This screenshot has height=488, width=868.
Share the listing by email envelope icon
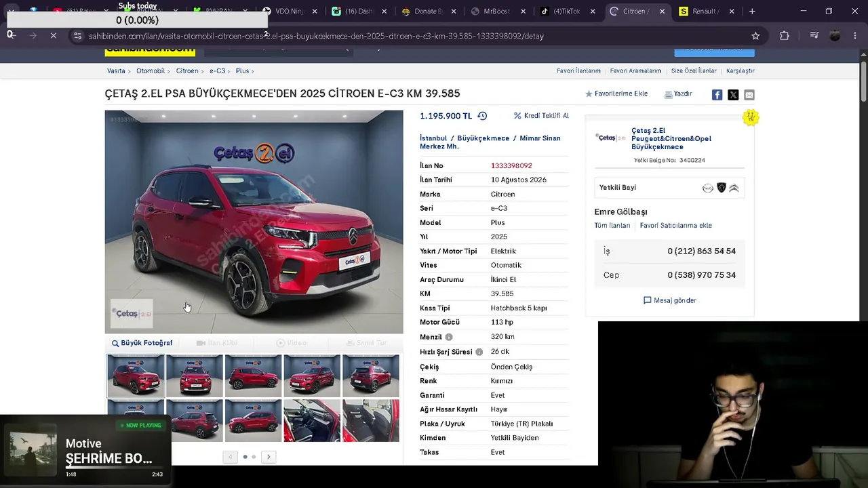(749, 95)
